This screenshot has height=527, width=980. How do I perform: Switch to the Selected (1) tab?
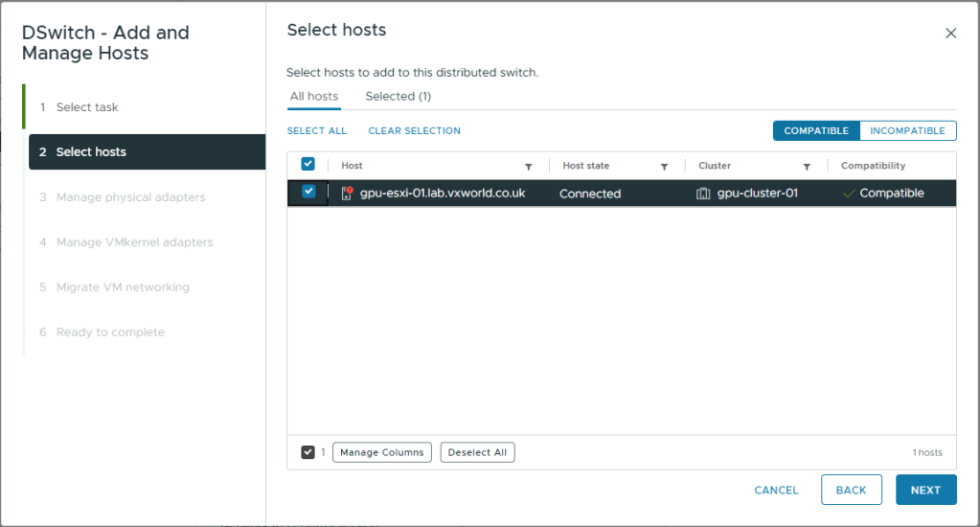398,96
